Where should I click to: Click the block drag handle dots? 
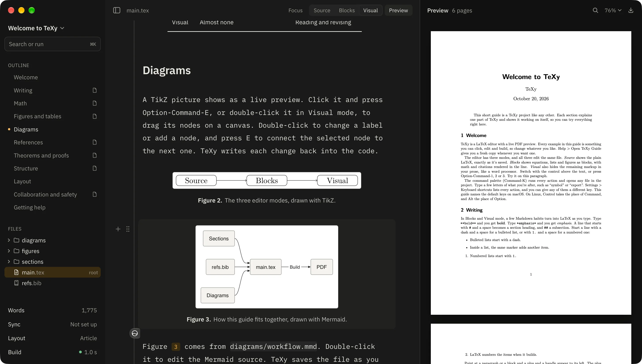click(128, 229)
